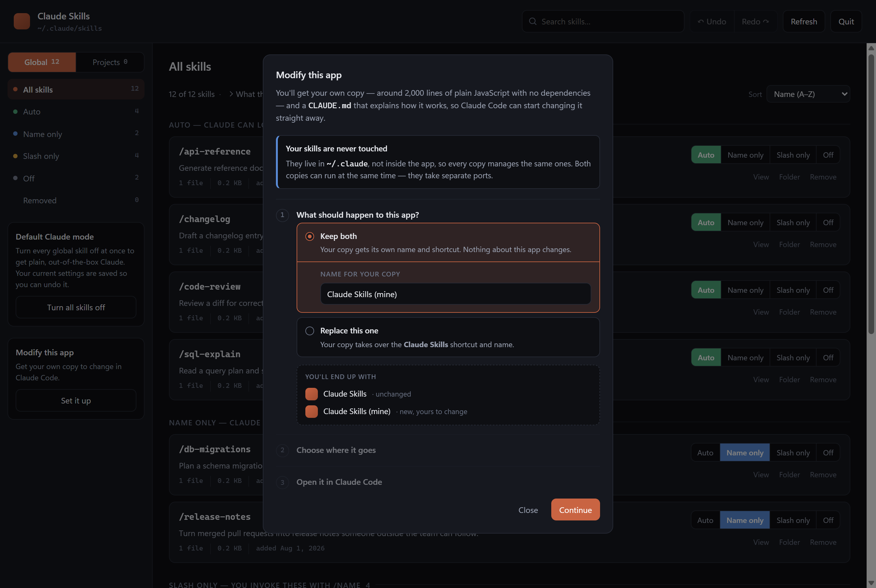Click the /db-migrations skill title

(x=215, y=449)
